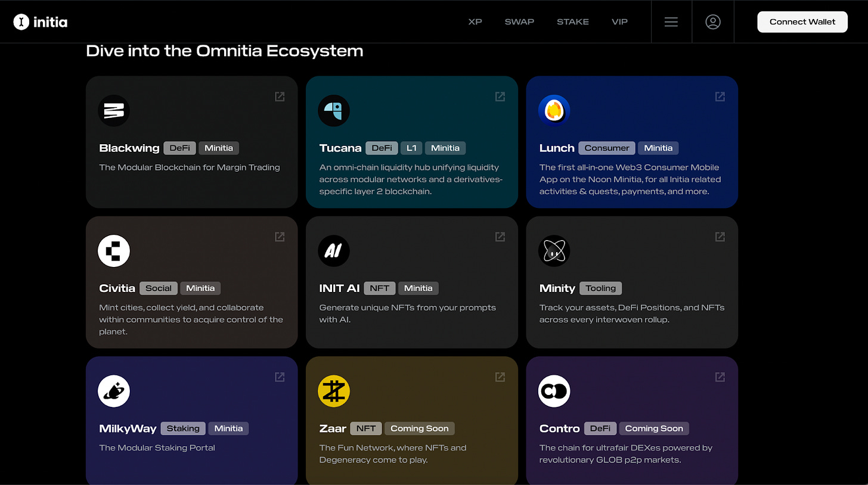The height and width of the screenshot is (485, 868).
Task: Click 'The Modular Blockchain for Margin Trading' text
Action: coord(190,167)
